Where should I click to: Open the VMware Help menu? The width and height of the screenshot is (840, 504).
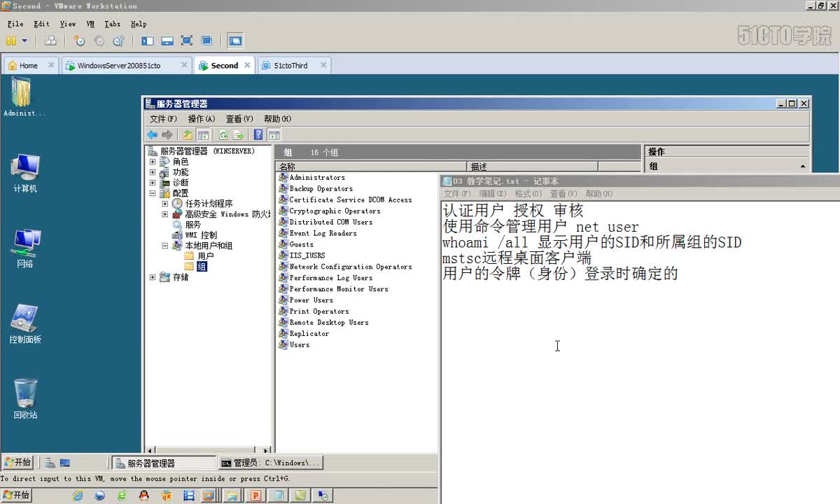(x=139, y=24)
